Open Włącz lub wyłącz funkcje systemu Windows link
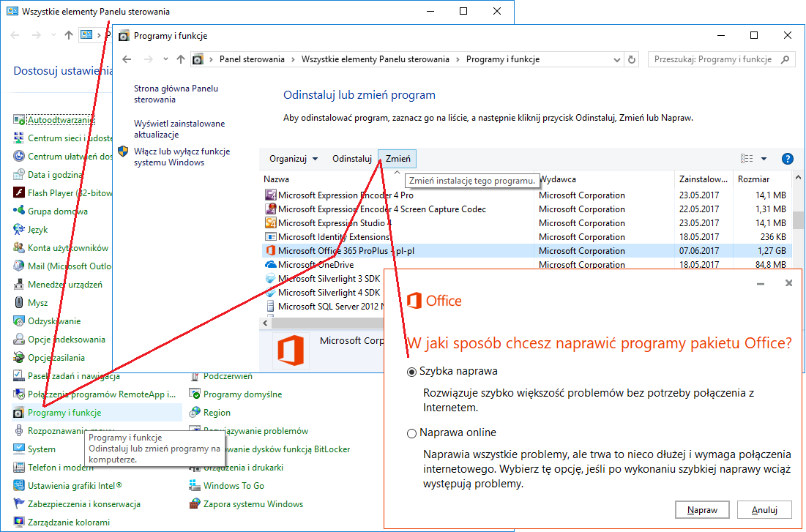 pos(182,157)
